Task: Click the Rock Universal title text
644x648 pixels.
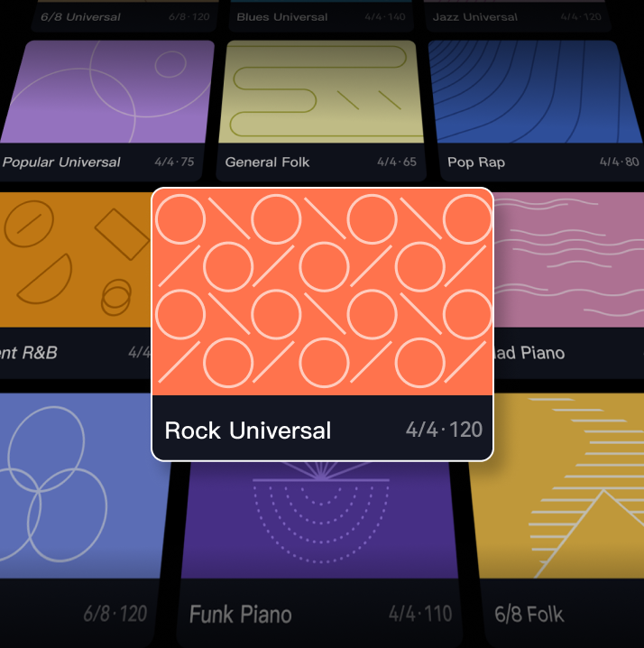Action: pyautogui.click(x=248, y=430)
